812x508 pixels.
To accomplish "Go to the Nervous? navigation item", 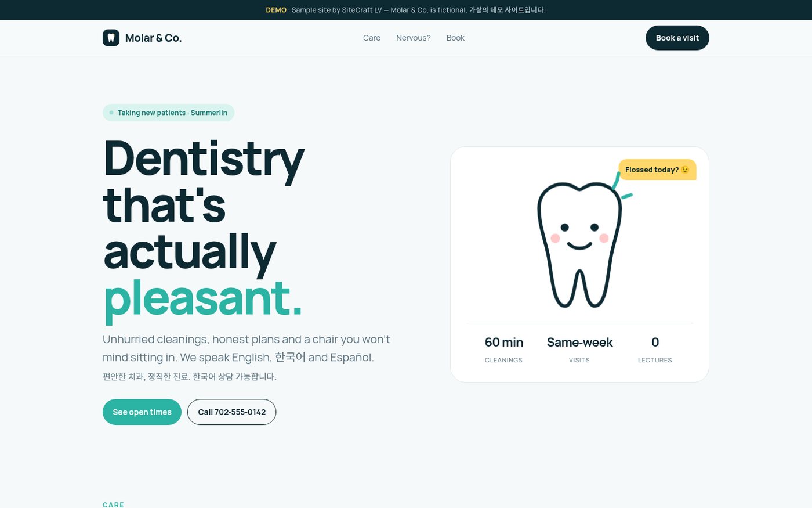I will 414,38.
